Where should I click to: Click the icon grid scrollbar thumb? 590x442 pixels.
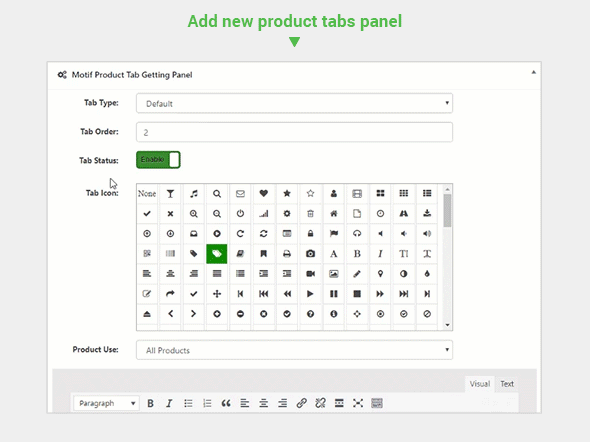447,211
